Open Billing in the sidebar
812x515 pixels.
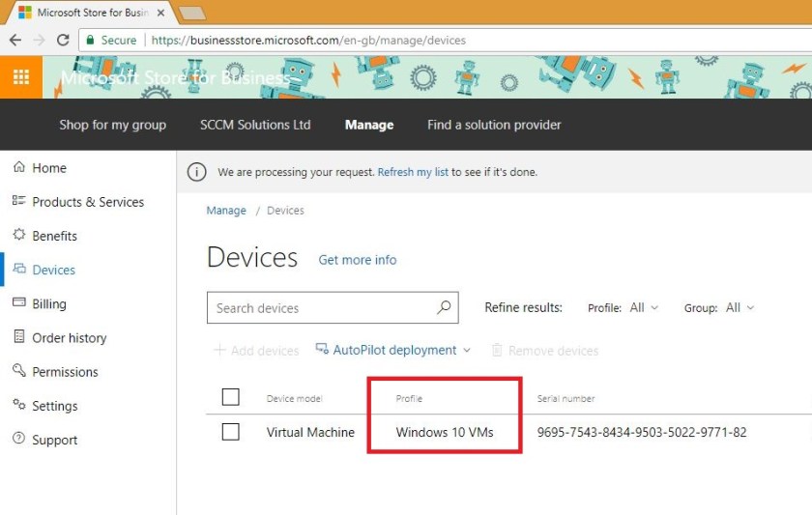(x=49, y=303)
